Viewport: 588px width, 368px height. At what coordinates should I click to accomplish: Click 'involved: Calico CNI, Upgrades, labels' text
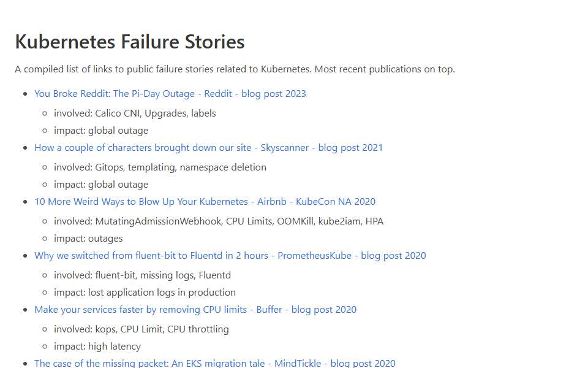(x=135, y=113)
